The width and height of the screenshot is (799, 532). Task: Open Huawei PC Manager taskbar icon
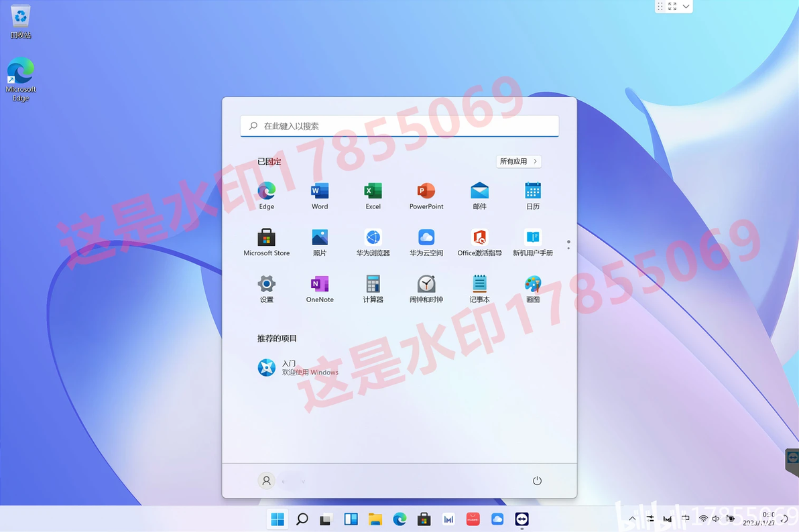(x=448, y=519)
